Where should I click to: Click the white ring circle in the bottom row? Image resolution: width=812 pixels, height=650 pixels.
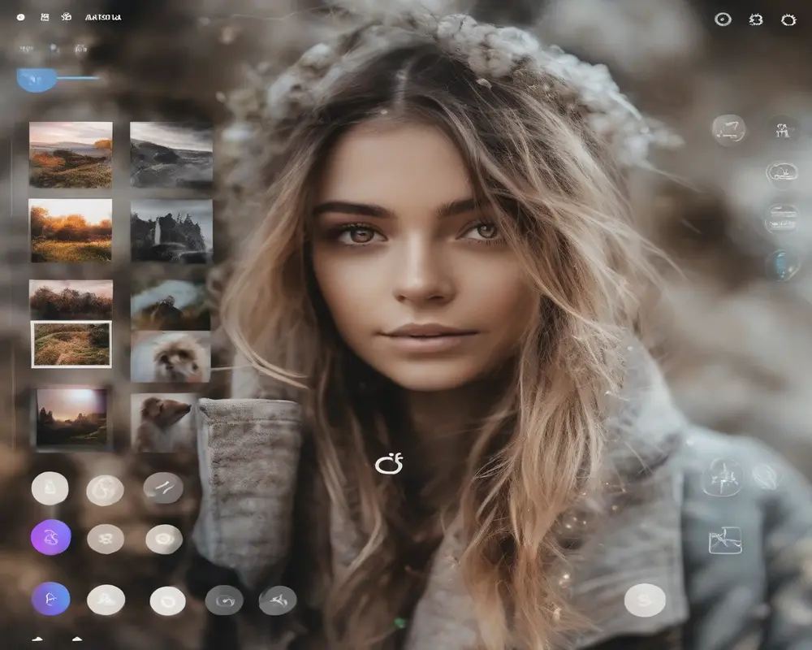tap(167, 600)
